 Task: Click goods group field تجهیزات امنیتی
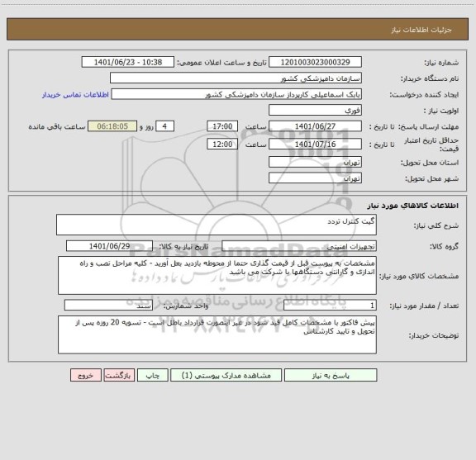coord(299,246)
